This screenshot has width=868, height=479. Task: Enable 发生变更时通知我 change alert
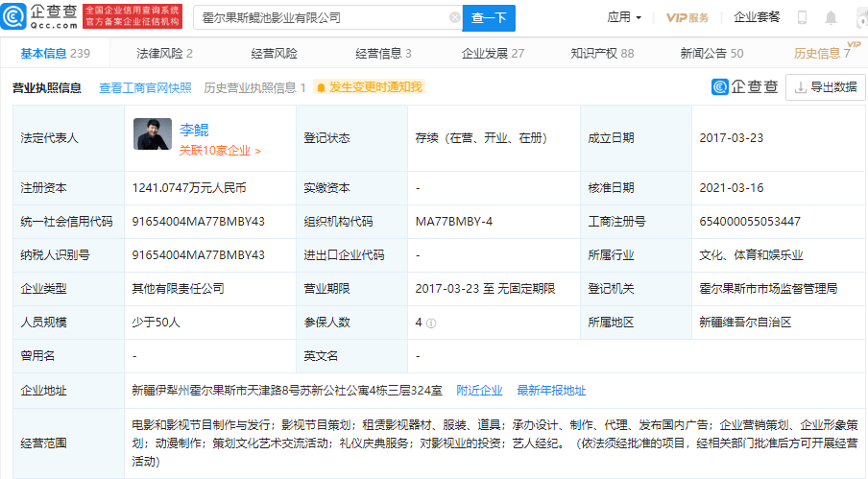tap(369, 87)
